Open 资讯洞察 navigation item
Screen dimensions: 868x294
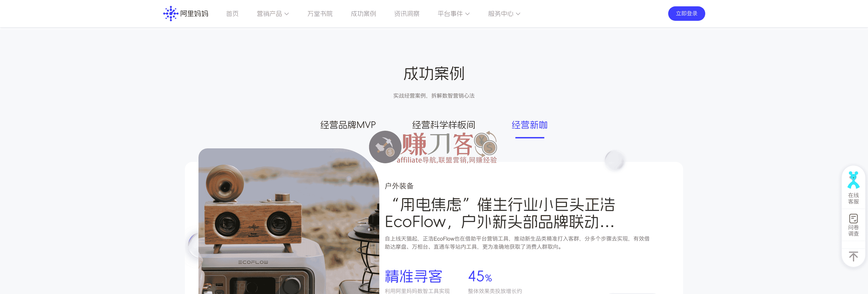coord(407,14)
